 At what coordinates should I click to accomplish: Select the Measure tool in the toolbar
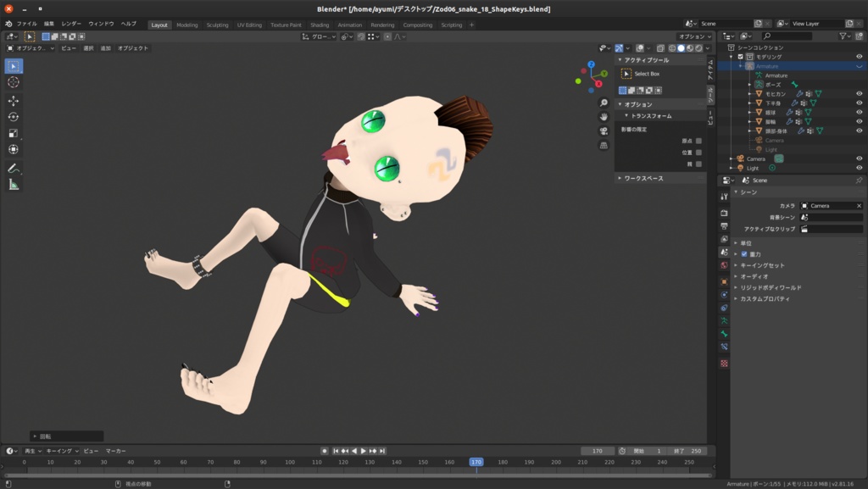pyautogui.click(x=13, y=184)
